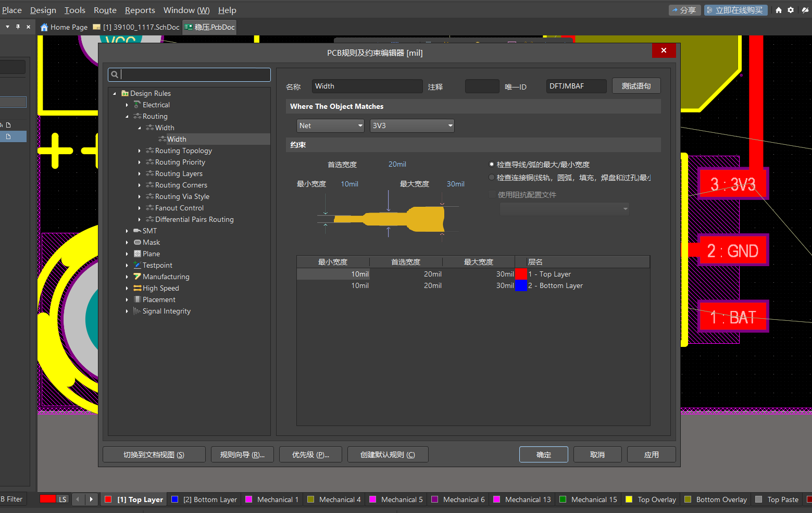The height and width of the screenshot is (513, 812).
Task: Collapse the Routing tree node
Action: point(127,116)
